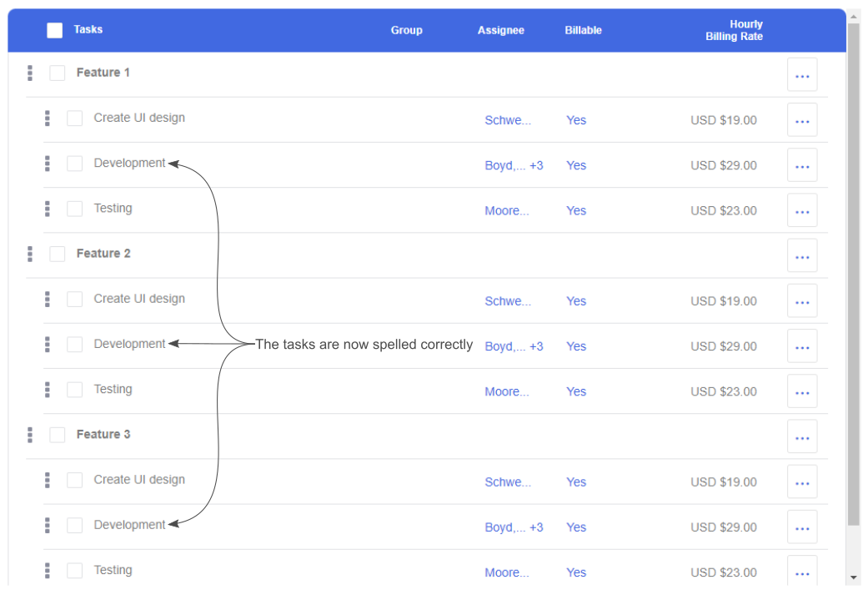Click the Group column header
This screenshot has width=868, height=595.
click(406, 31)
